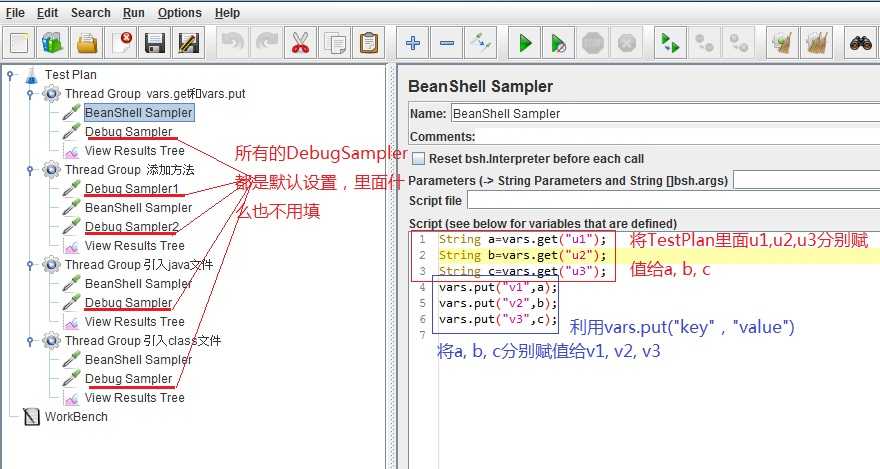Select BeanShell Sampler under 添加方法 group
880x469 pixels.
[x=139, y=208]
